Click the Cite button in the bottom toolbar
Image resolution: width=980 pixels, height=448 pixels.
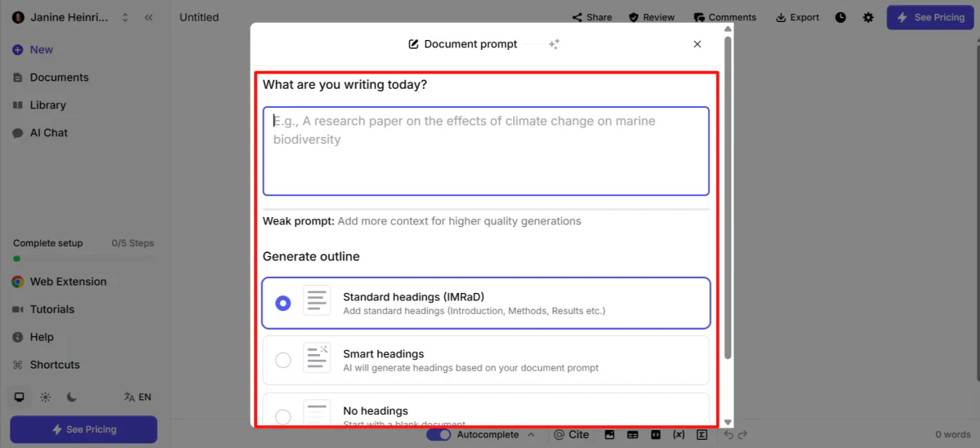point(571,435)
